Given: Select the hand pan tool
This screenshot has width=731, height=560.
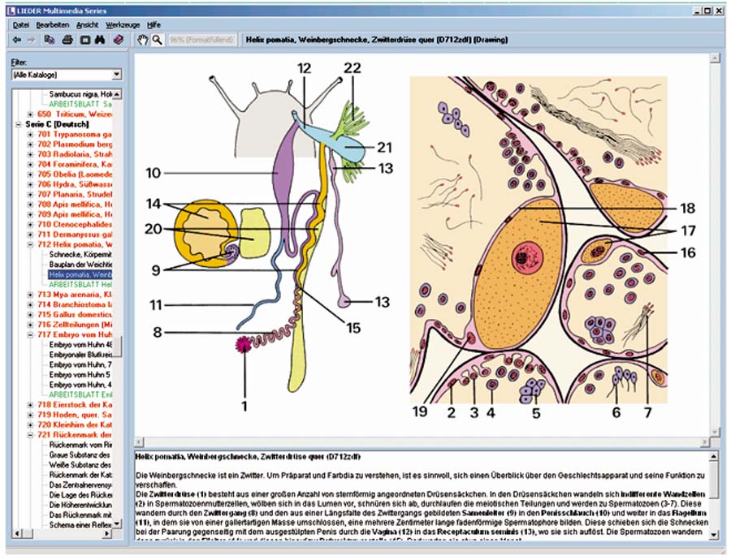Looking at the screenshot, I should (143, 39).
